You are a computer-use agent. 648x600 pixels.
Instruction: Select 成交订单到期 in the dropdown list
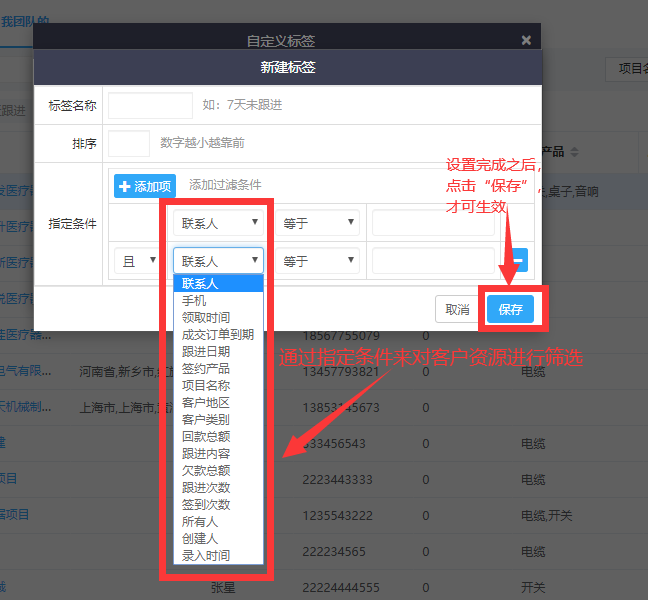click(218, 335)
